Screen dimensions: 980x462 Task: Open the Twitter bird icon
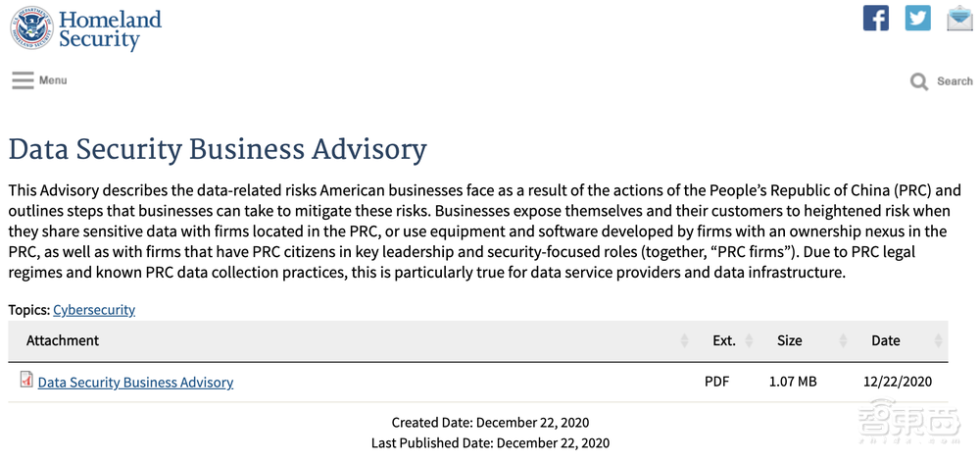click(x=917, y=18)
